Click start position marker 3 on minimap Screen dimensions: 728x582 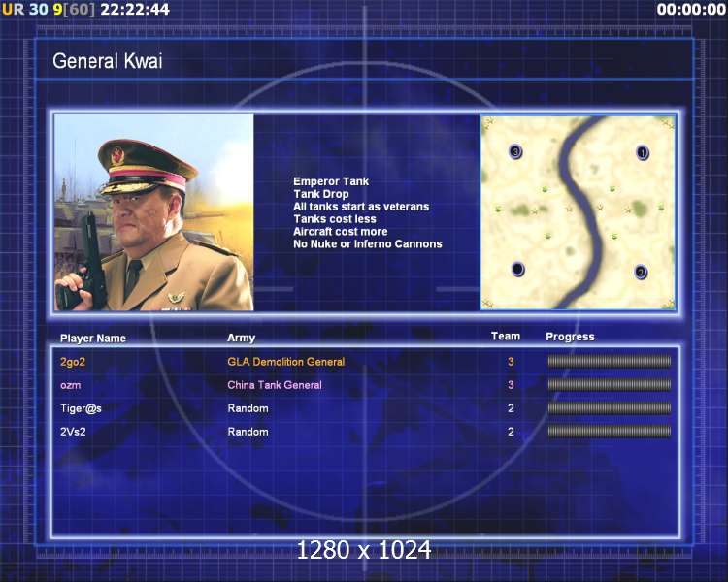coord(515,151)
